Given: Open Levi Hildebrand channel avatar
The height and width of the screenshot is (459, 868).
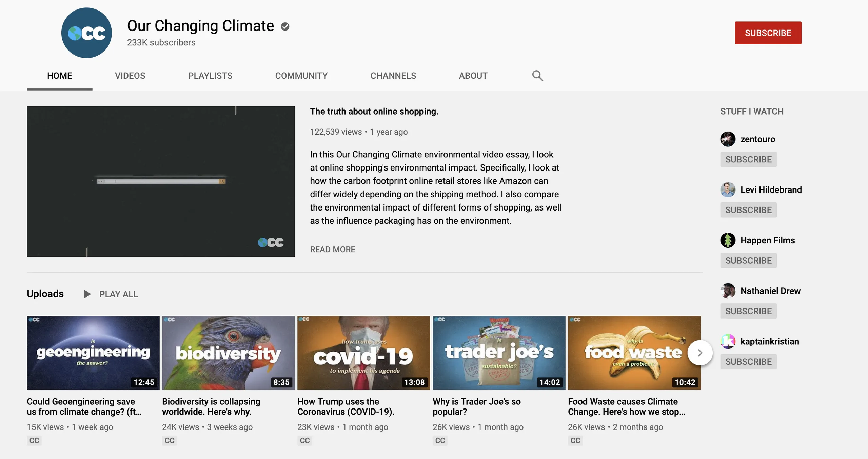Looking at the screenshot, I should [x=728, y=189].
